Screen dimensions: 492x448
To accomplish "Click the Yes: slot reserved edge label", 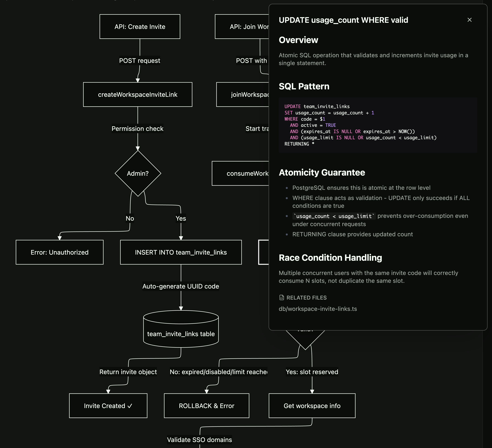I will [x=312, y=372].
